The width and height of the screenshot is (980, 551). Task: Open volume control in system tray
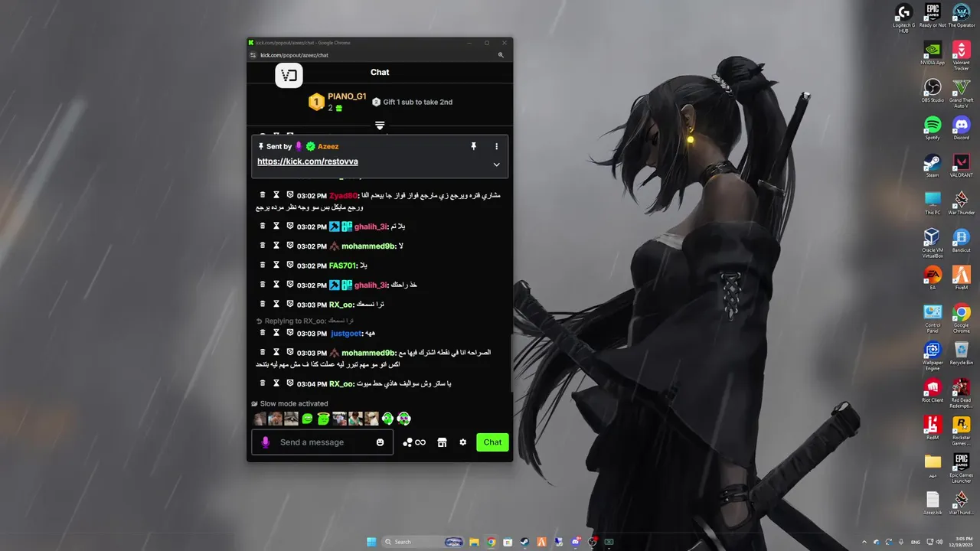coord(939,542)
